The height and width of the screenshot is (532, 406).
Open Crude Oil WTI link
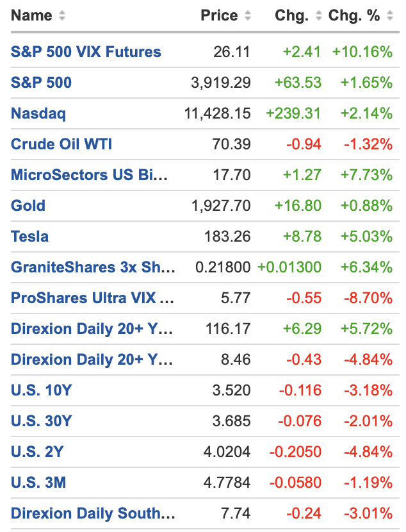(x=61, y=144)
